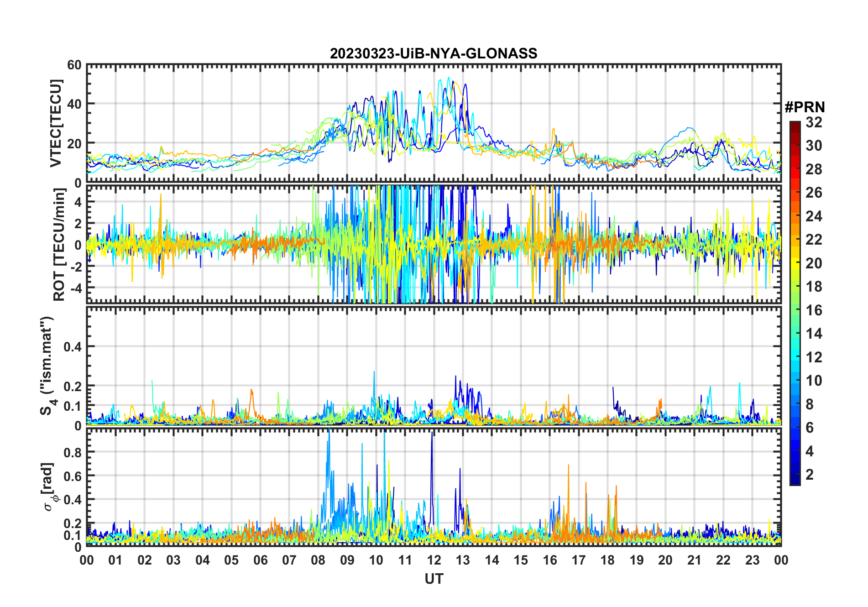Click colorbar tick label 8
The height and width of the screenshot is (607, 868).
point(810,404)
